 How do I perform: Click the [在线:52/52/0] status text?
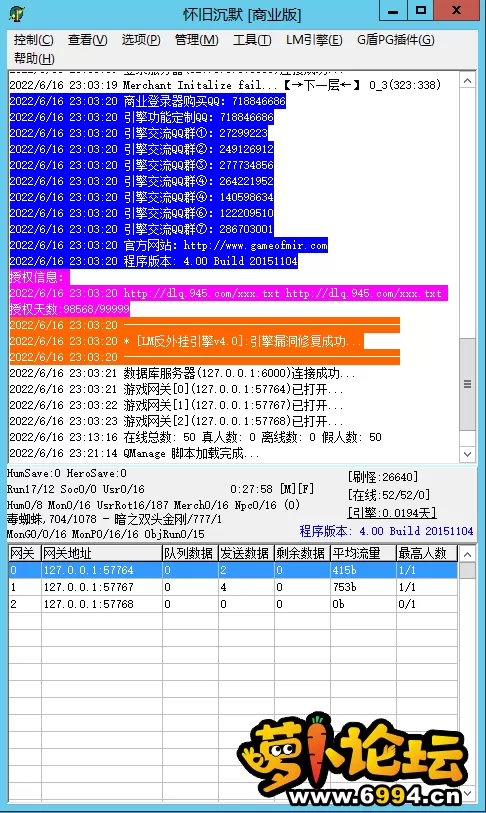389,495
